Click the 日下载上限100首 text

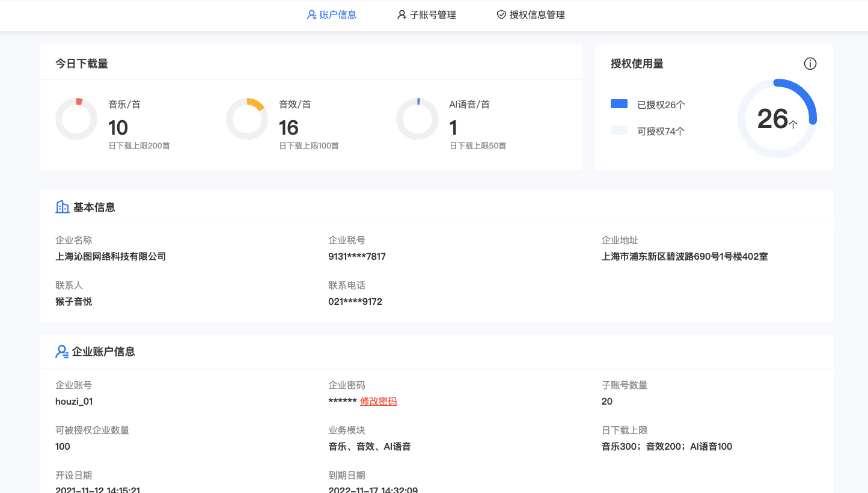[309, 145]
